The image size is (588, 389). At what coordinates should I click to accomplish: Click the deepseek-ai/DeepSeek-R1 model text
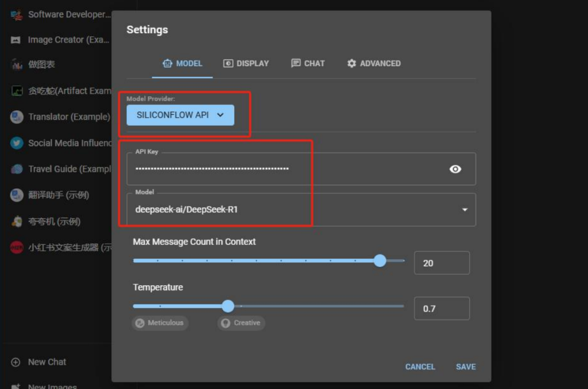(187, 209)
